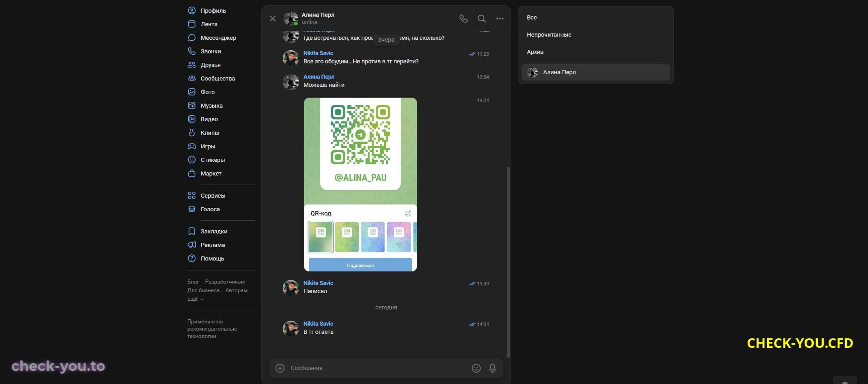Open the emoji picker in message box
The width and height of the screenshot is (868, 384).
tap(476, 368)
